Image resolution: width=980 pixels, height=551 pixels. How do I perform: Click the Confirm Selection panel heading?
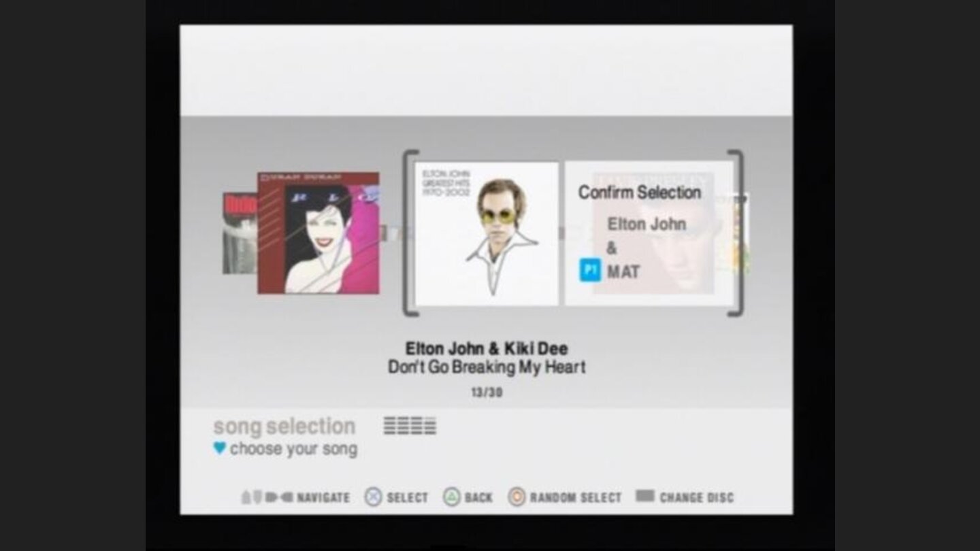(639, 193)
